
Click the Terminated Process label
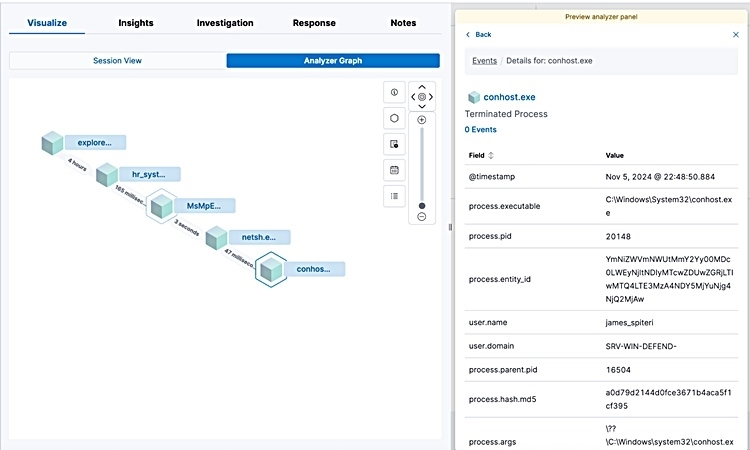(x=506, y=114)
